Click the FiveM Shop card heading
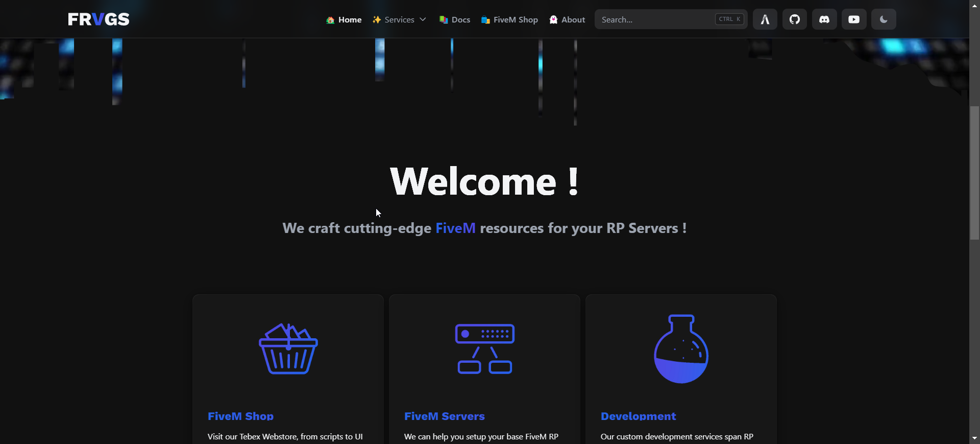This screenshot has height=444, width=980. pos(240,416)
